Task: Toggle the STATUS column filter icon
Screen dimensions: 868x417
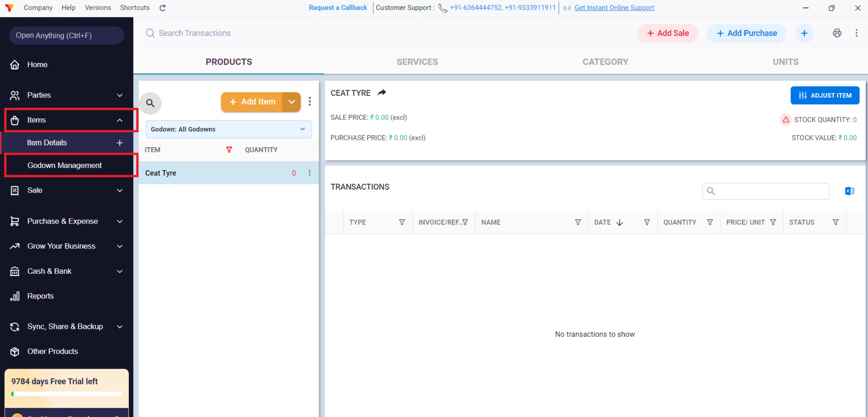Action: (835, 222)
